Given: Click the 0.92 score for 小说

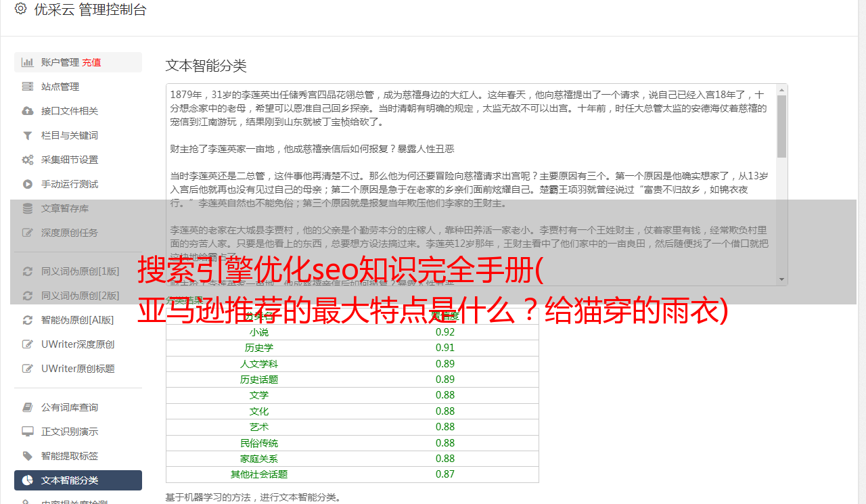Looking at the screenshot, I should (445, 332).
